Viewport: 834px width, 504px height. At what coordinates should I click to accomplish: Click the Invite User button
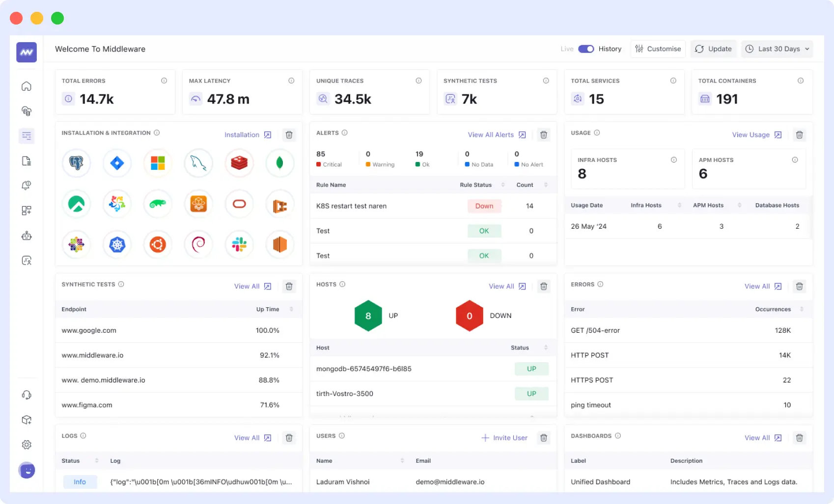pos(504,437)
